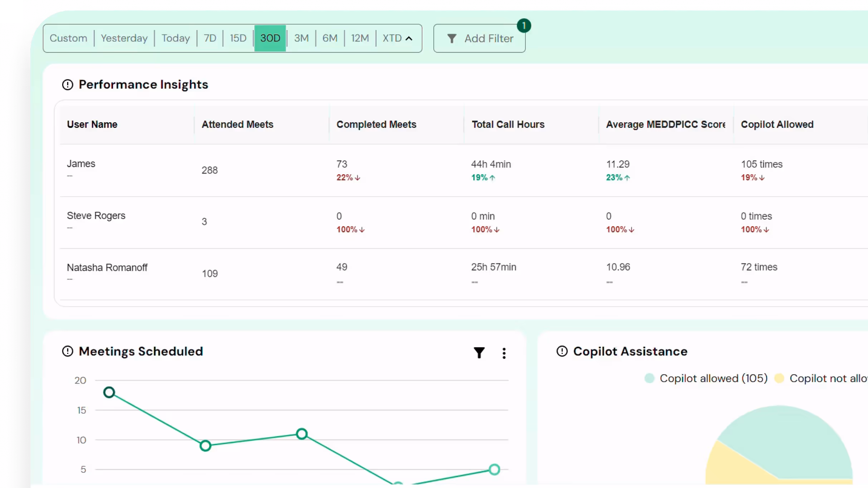Click the Add Filter button
Image resolution: width=868 pixels, height=488 pixels.
(x=479, y=38)
